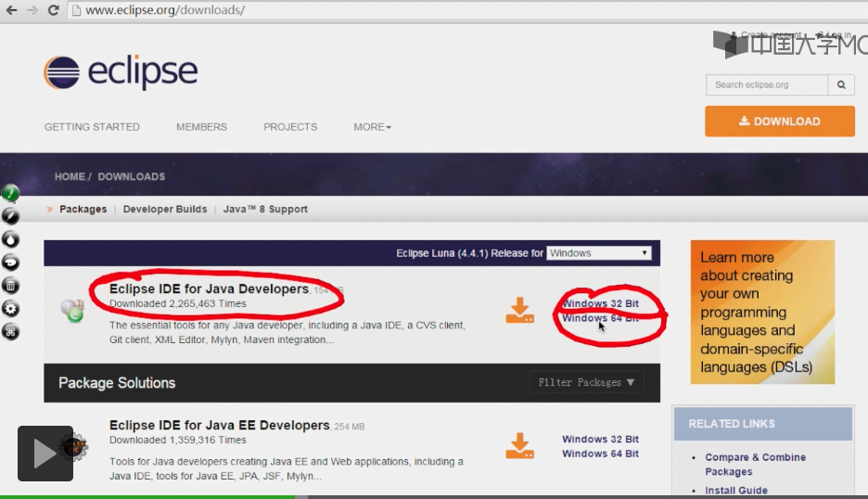Click the text Downloaded 2,265,463 Times

[x=178, y=303]
